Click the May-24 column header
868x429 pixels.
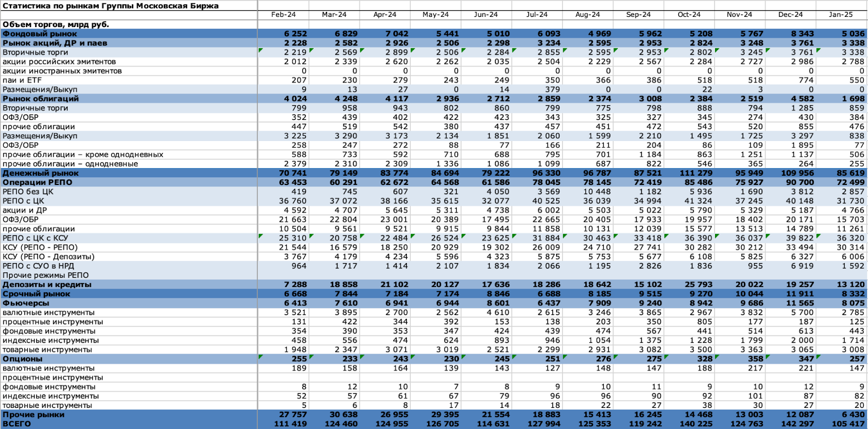tap(436, 15)
